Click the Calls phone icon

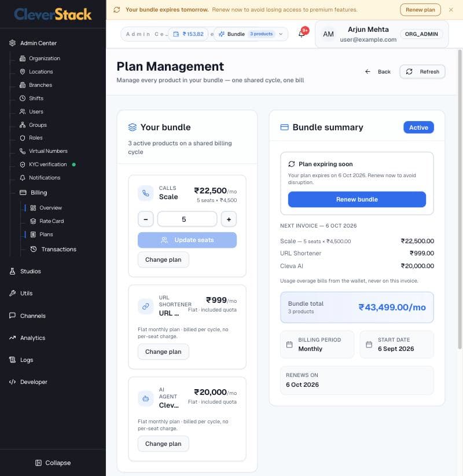pyautogui.click(x=146, y=193)
